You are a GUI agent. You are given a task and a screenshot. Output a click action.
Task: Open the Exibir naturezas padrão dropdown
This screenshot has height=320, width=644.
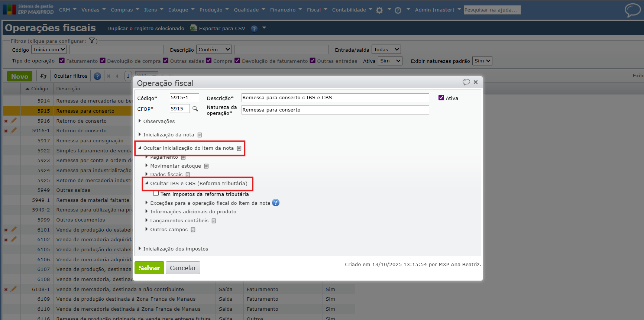pos(482,61)
